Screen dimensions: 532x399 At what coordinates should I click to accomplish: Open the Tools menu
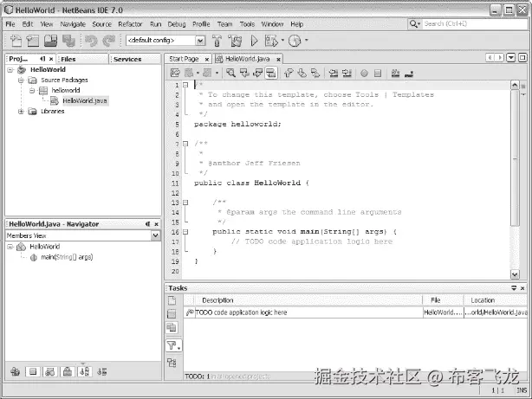tap(247, 24)
